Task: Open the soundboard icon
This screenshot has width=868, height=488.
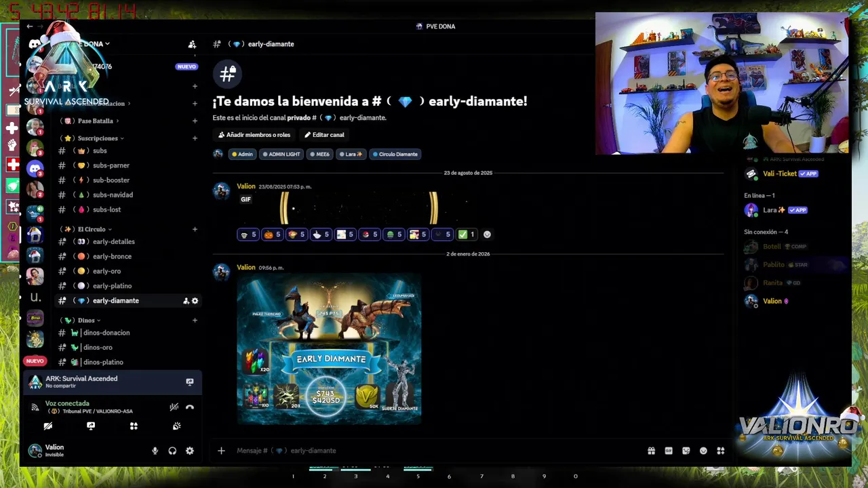Action: coord(176,426)
